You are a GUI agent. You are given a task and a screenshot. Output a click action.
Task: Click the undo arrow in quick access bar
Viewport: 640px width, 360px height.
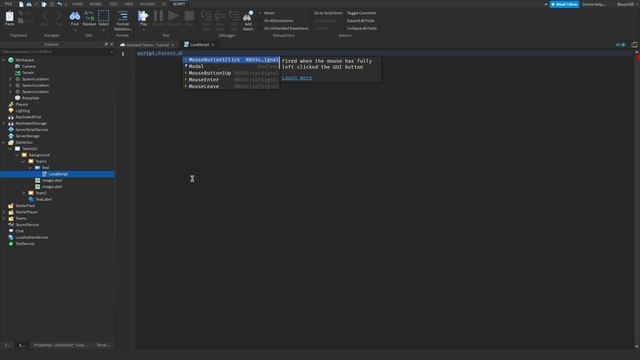click(60, 4)
